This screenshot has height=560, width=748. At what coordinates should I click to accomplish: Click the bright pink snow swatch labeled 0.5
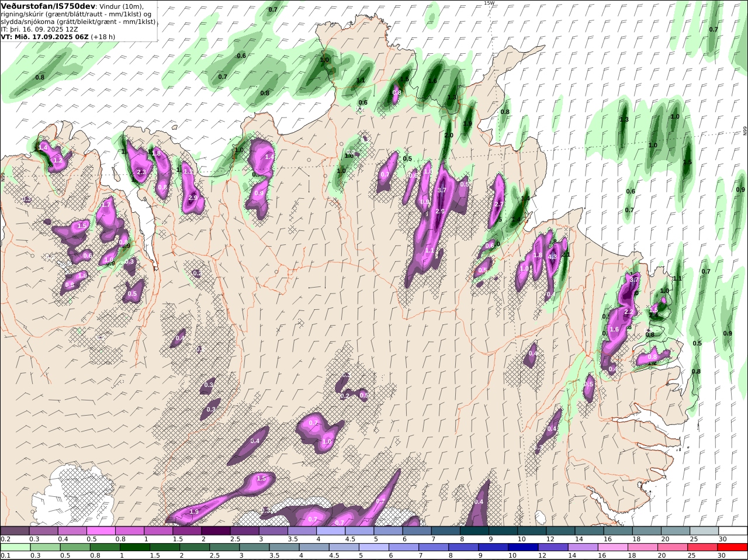(101, 531)
